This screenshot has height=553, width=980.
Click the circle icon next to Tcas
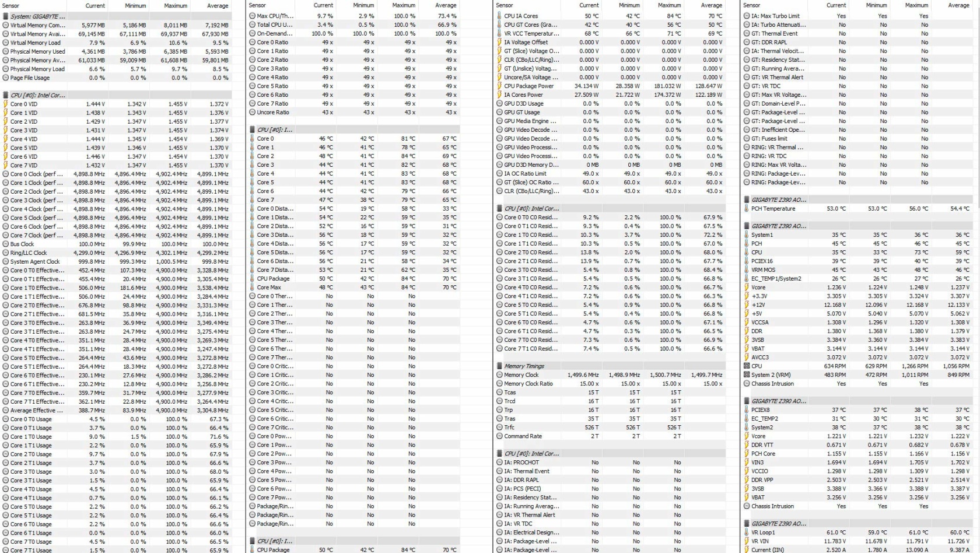click(499, 393)
